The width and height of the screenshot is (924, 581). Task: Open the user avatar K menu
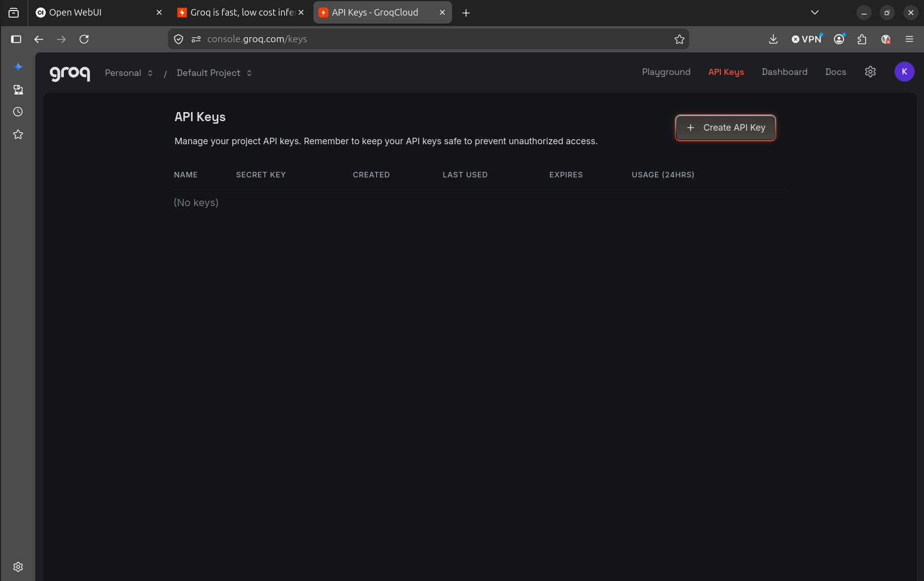coord(904,72)
